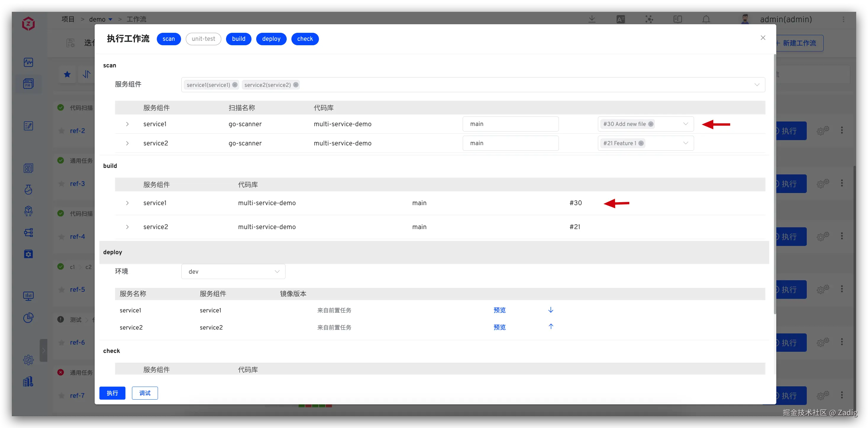Viewport: 868px width, 428px height.
Task: Open the dev environment dropdown
Action: pos(233,271)
